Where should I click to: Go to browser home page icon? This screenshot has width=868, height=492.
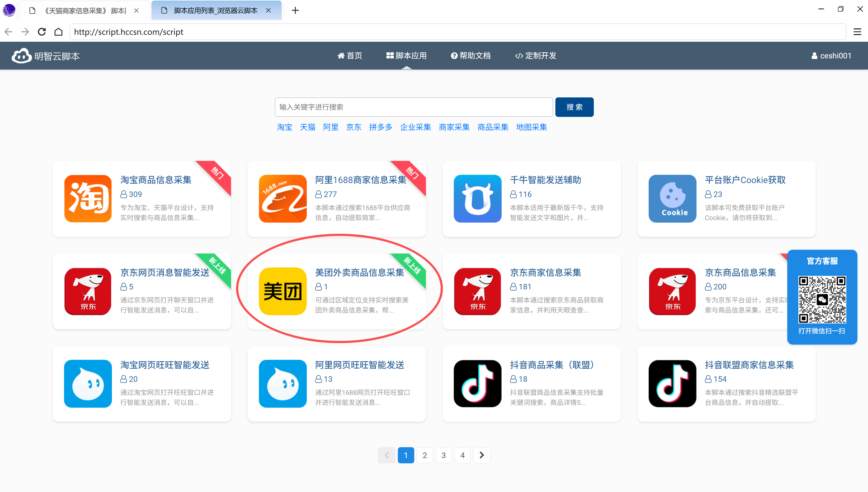click(58, 32)
